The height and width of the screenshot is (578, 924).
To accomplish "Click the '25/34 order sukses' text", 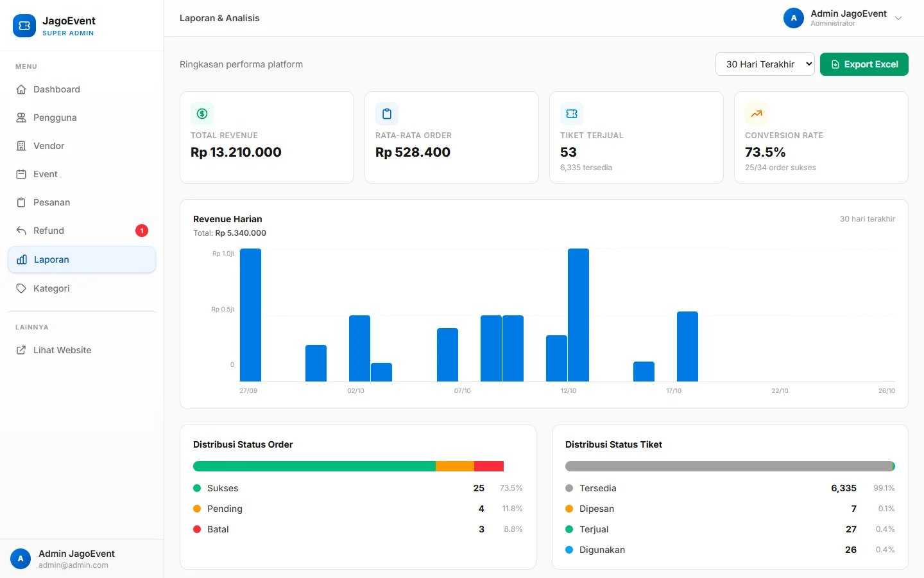I will (x=780, y=168).
